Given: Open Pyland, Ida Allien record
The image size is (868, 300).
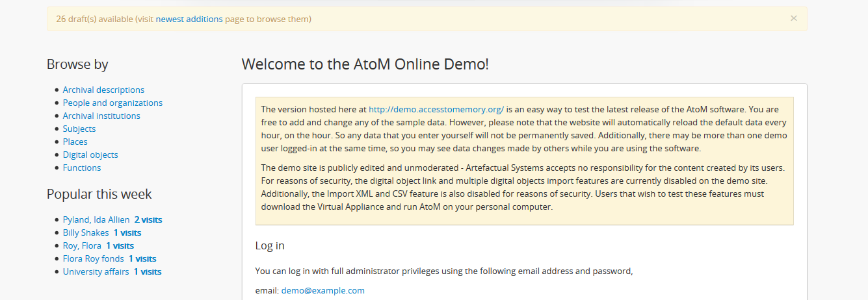Looking at the screenshot, I should pyautogui.click(x=96, y=219).
